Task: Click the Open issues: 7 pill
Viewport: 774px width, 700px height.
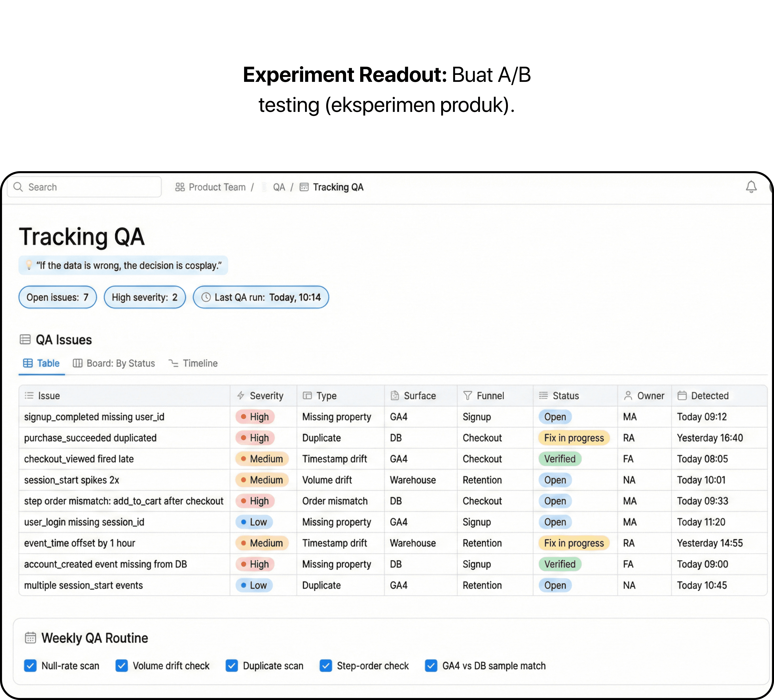Action: click(58, 297)
